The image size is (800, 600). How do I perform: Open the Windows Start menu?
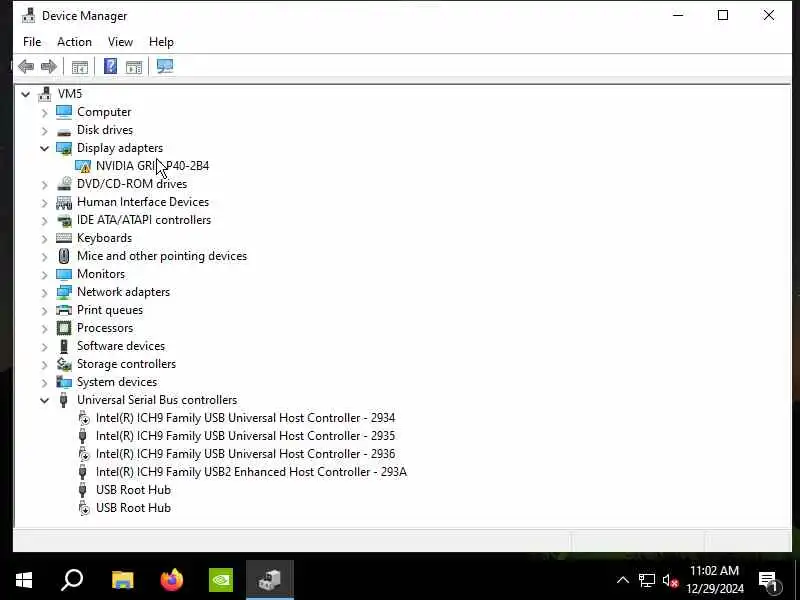tap(24, 580)
